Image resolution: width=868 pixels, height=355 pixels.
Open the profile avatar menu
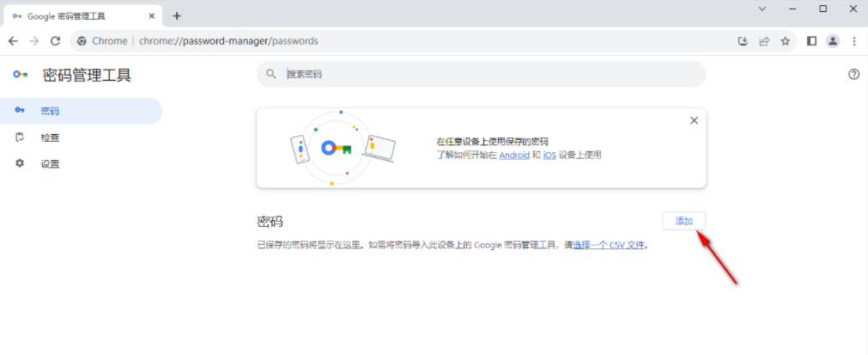(833, 41)
